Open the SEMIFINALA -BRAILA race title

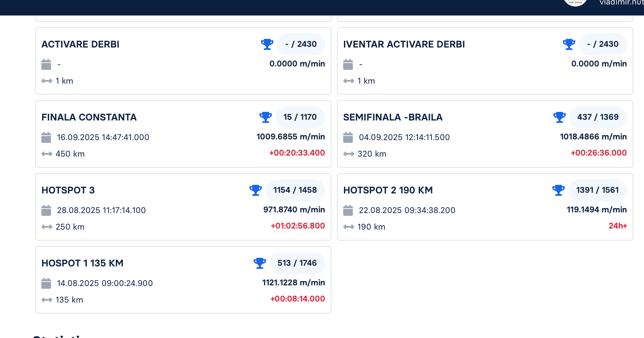pyautogui.click(x=393, y=117)
